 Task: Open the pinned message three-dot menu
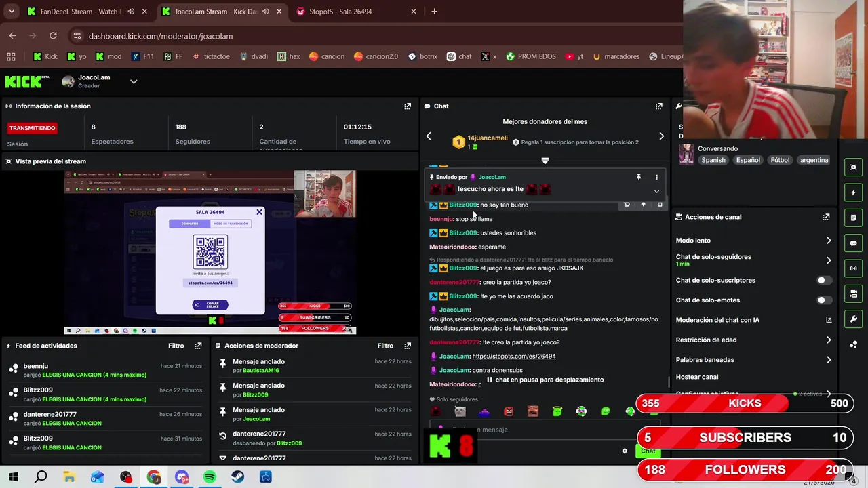point(656,177)
